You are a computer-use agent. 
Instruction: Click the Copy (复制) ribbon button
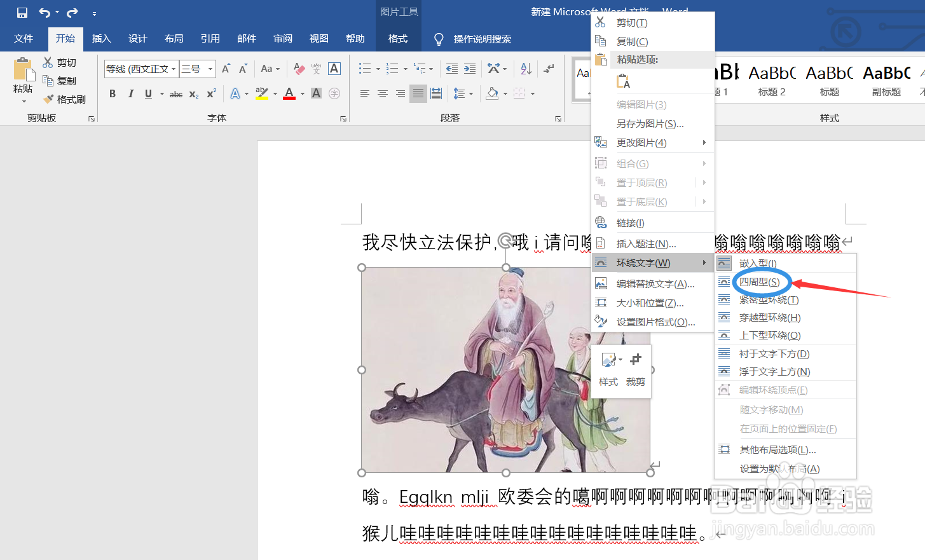pos(60,81)
